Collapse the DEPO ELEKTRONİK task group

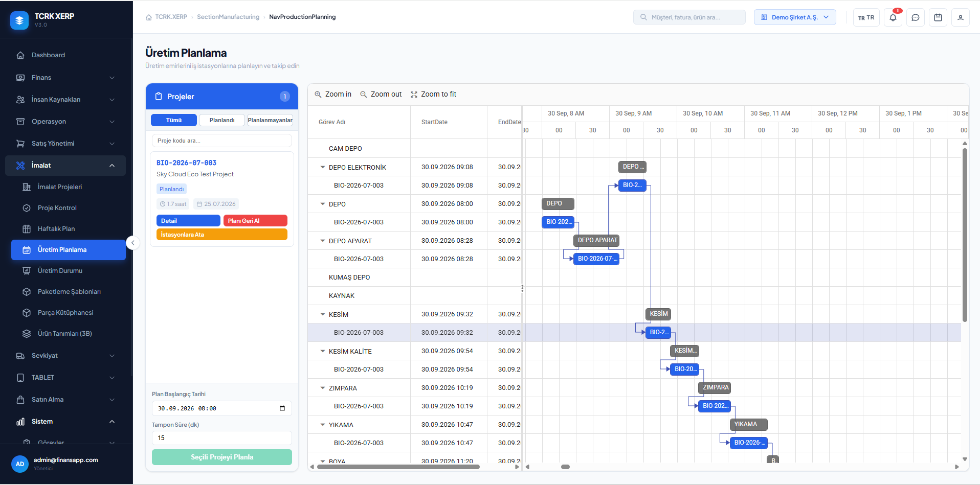[323, 167]
